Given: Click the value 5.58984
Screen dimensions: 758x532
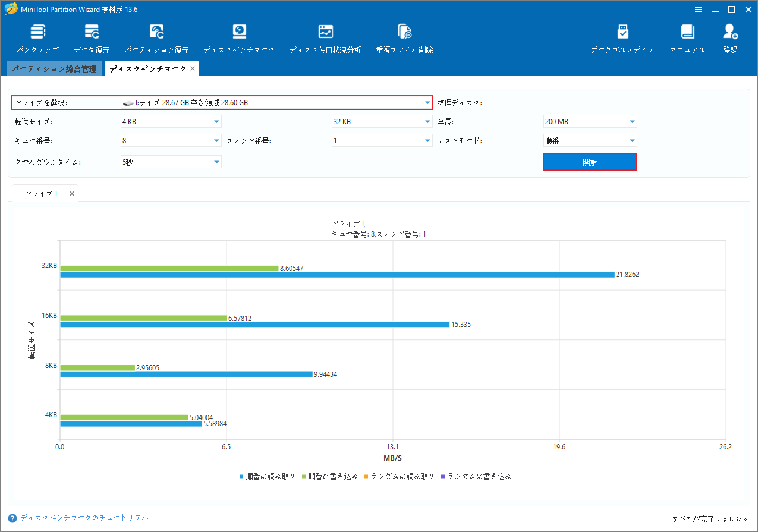Looking at the screenshot, I should pyautogui.click(x=215, y=424).
